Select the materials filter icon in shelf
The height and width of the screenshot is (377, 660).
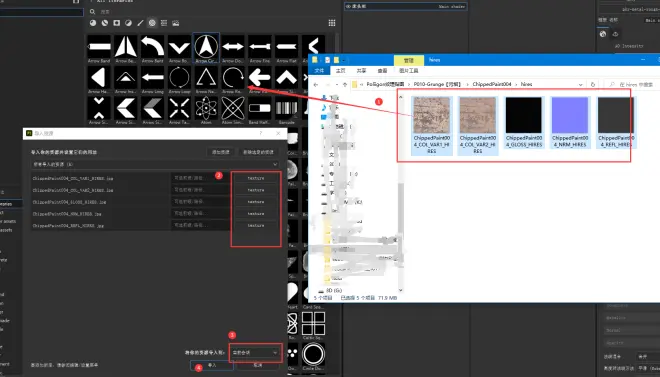point(93,23)
